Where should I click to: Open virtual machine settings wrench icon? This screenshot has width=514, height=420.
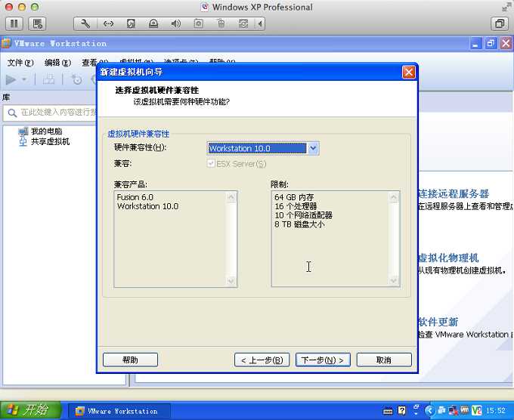(85, 23)
